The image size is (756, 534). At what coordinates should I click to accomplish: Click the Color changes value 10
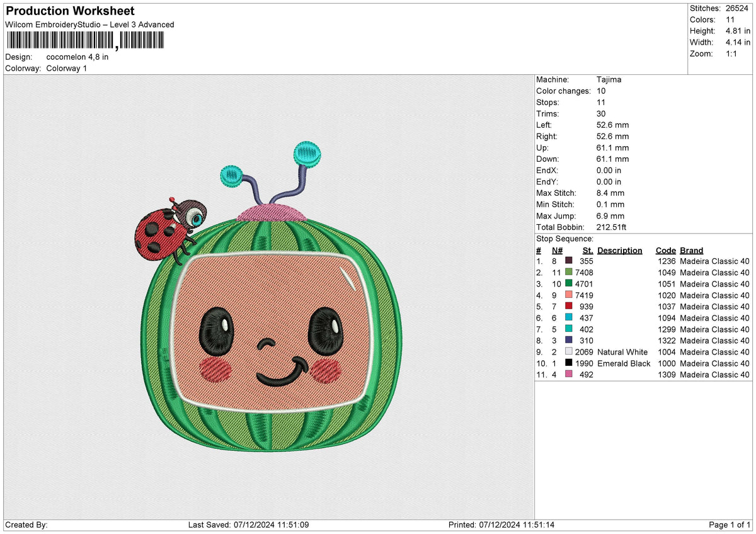[x=601, y=91]
